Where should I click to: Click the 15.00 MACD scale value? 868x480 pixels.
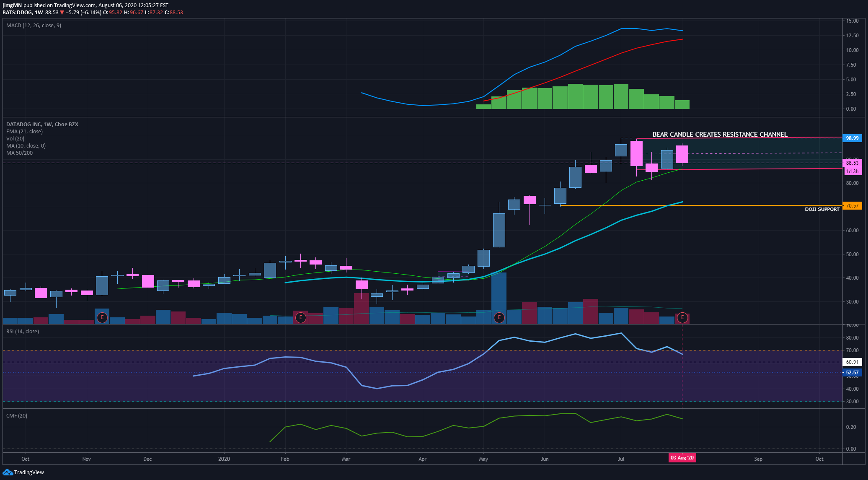tap(852, 21)
